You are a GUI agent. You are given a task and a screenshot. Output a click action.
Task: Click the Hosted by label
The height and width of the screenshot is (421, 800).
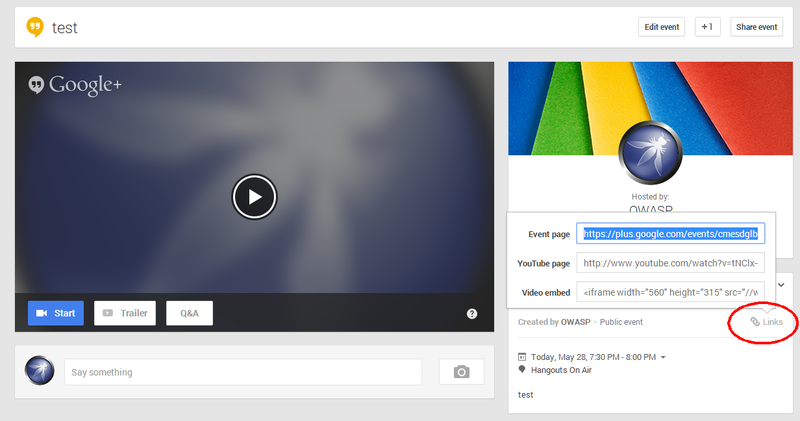(x=650, y=196)
